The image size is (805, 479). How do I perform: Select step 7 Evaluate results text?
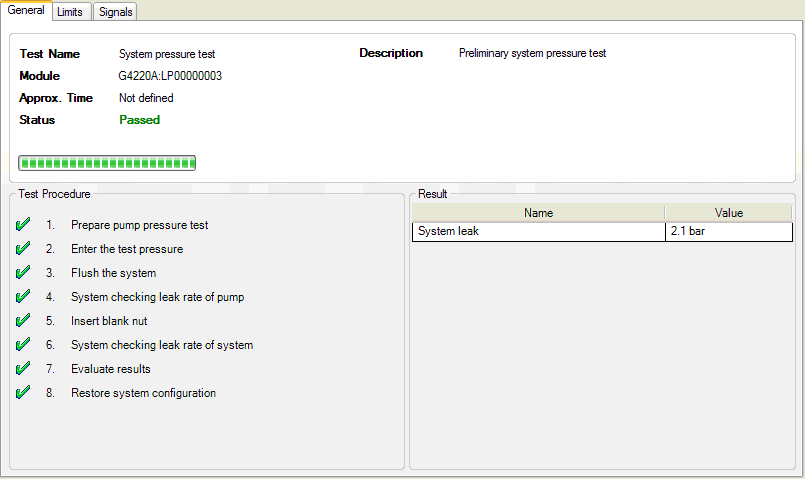111,369
